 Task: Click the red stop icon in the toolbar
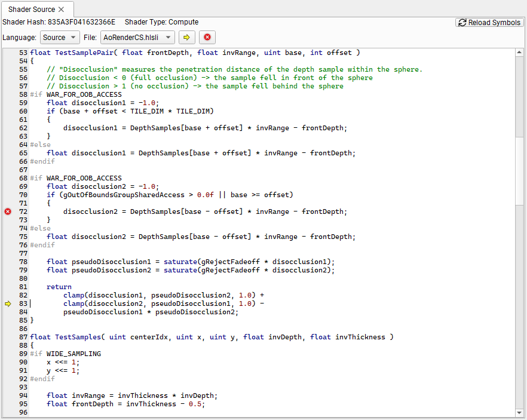click(x=206, y=37)
